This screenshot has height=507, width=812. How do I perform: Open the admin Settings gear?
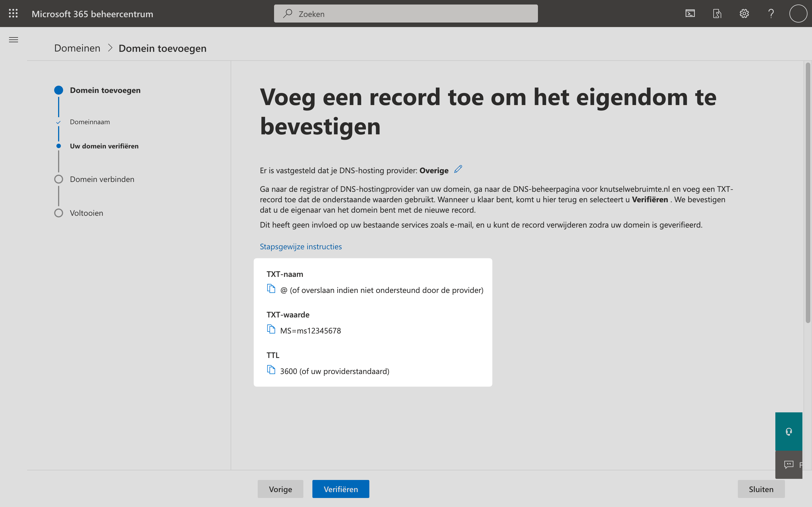tap(744, 14)
